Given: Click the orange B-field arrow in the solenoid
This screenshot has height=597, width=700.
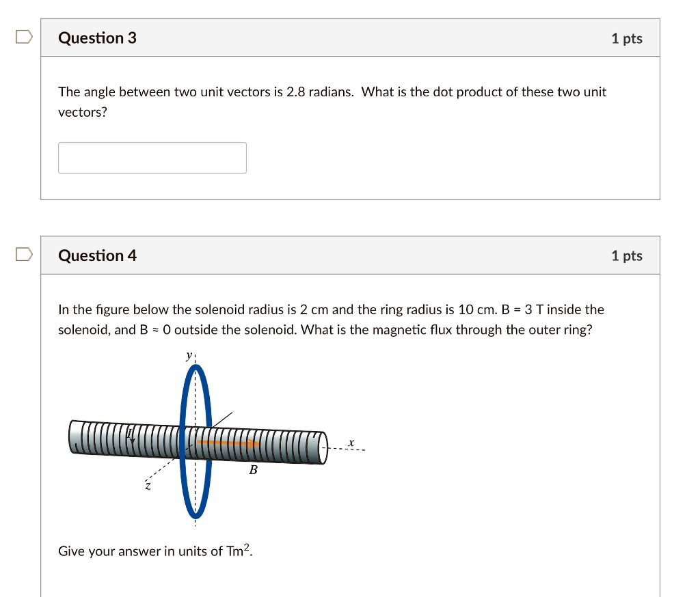Looking at the screenshot, I should pyautogui.click(x=227, y=443).
